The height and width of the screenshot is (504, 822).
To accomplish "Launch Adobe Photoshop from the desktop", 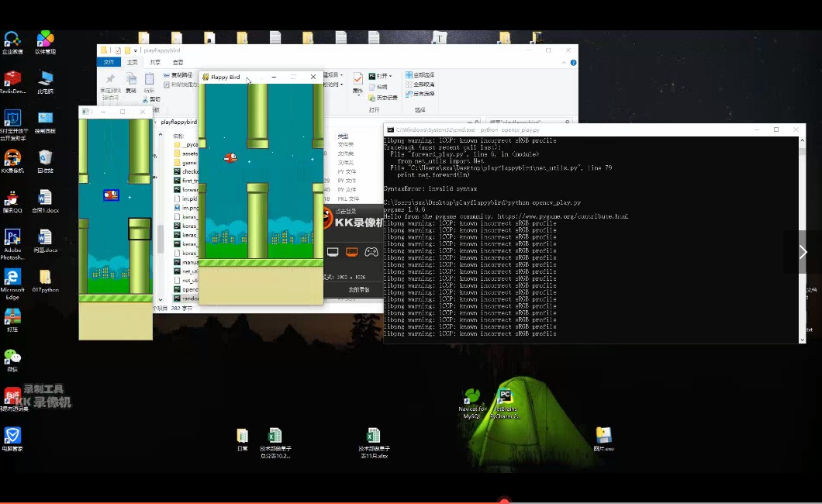I will tap(12, 244).
